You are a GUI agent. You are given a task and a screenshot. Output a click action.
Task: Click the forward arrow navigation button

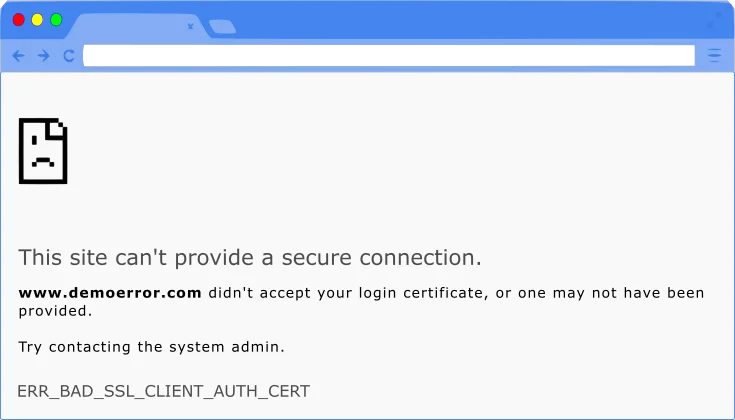(43, 56)
